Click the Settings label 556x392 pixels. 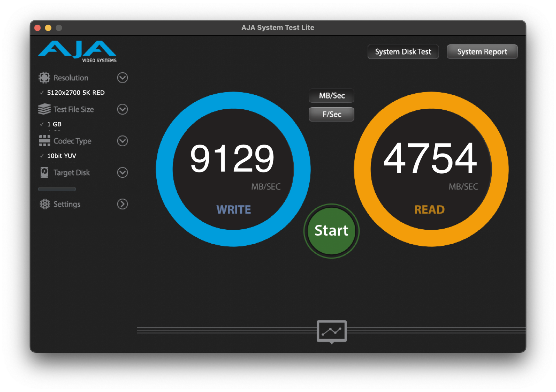point(67,204)
